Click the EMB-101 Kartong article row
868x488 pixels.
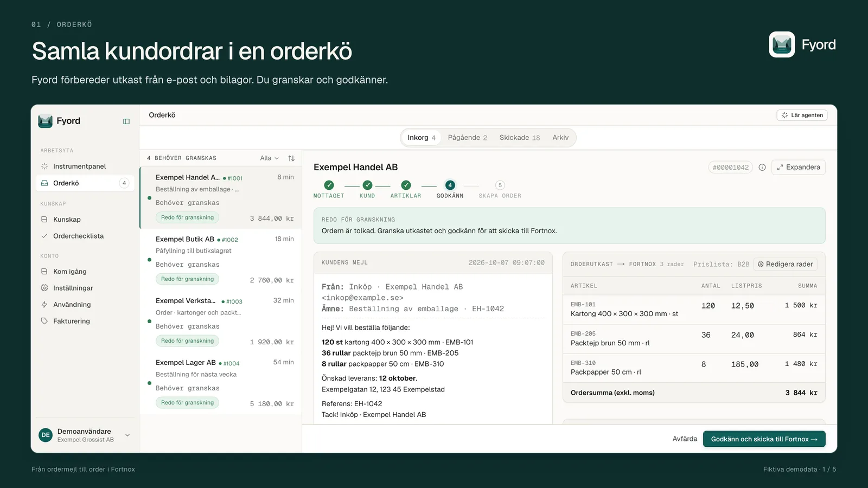pyautogui.click(x=694, y=310)
